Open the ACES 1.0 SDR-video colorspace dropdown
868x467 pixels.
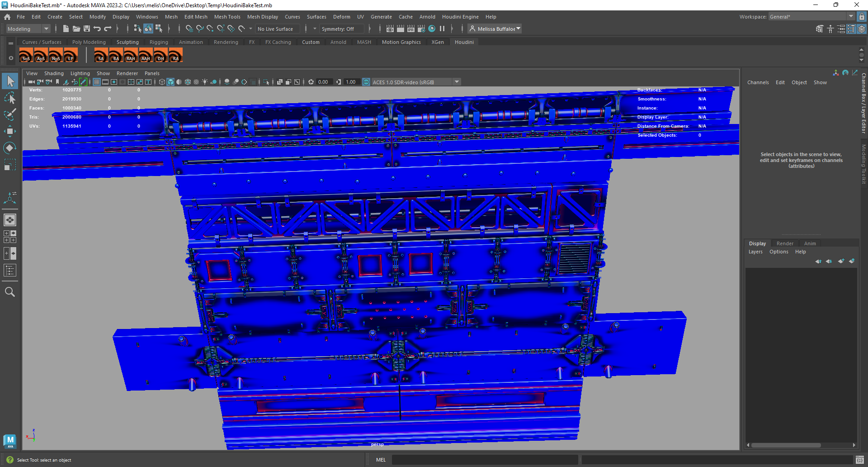coord(457,82)
